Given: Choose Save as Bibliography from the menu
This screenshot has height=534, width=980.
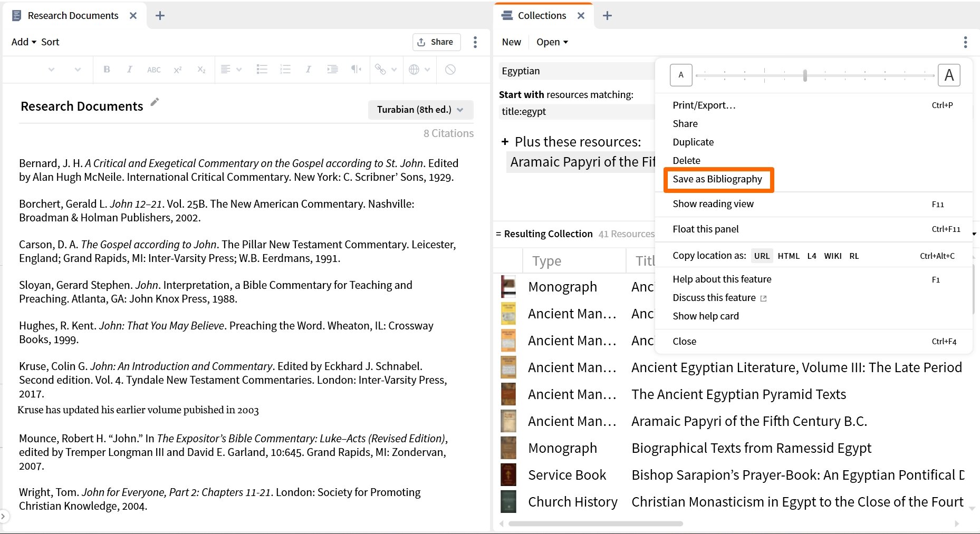Looking at the screenshot, I should click(x=717, y=179).
